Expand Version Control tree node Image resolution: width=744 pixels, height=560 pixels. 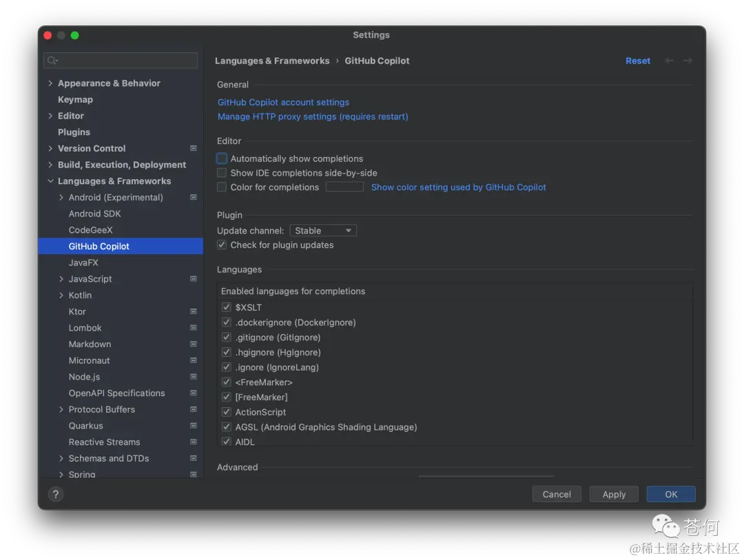(50, 149)
